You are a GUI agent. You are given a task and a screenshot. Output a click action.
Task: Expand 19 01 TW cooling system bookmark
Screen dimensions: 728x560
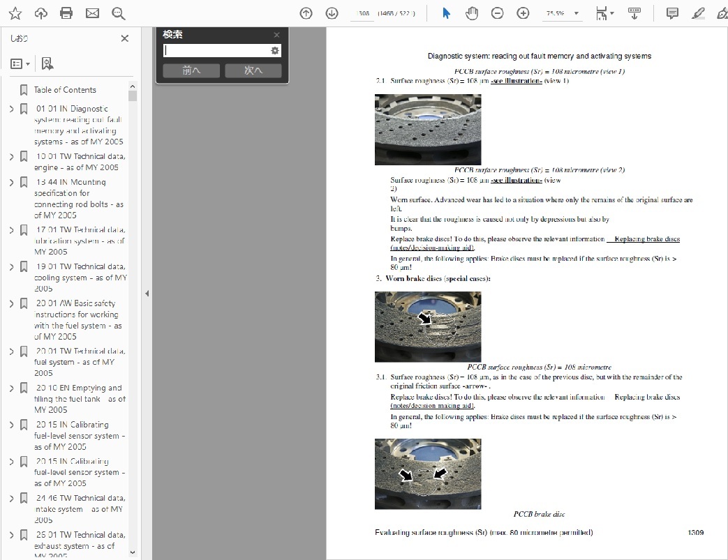pyautogui.click(x=12, y=267)
